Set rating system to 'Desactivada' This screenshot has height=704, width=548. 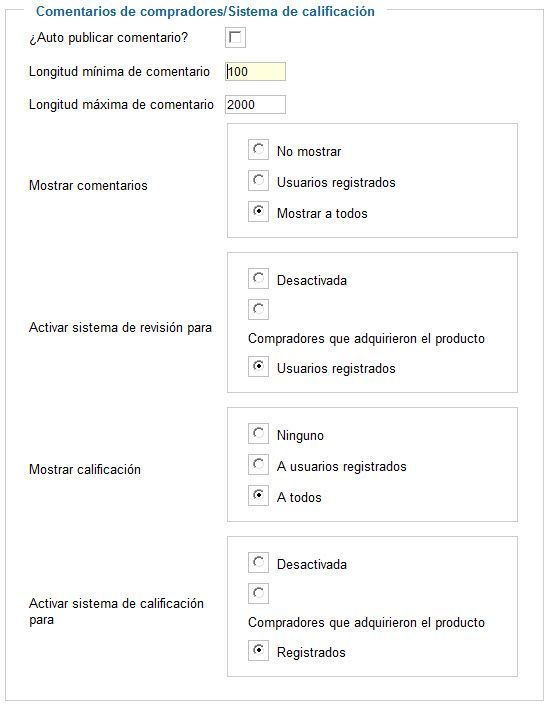pos(259,563)
